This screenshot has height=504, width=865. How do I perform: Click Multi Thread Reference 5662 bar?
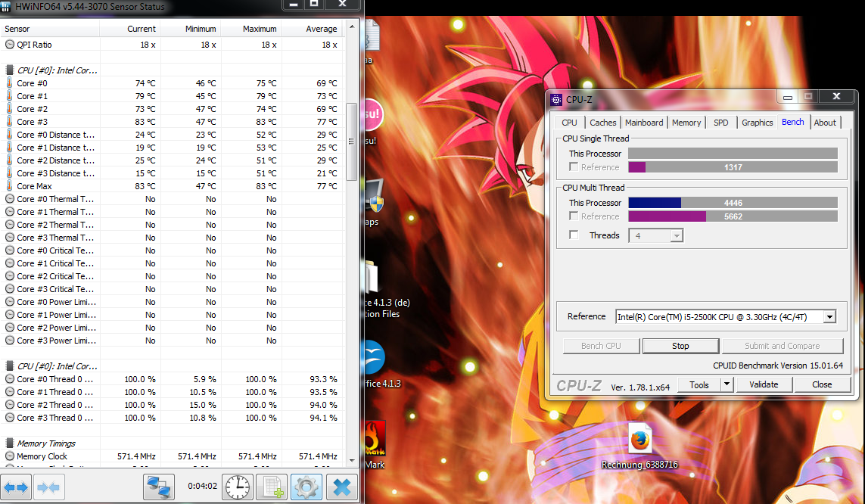click(x=733, y=216)
